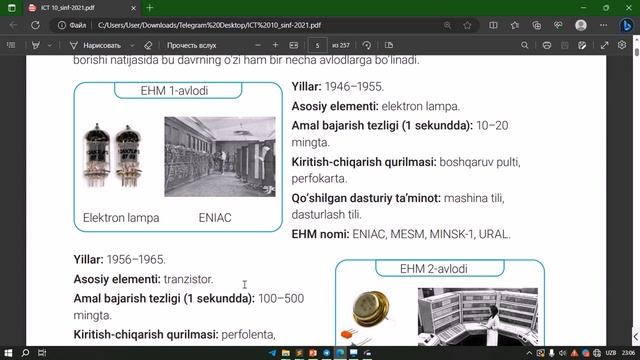Viewport: 640px width, 360px height.
Task: Switch page view layout
Action: tap(389, 45)
